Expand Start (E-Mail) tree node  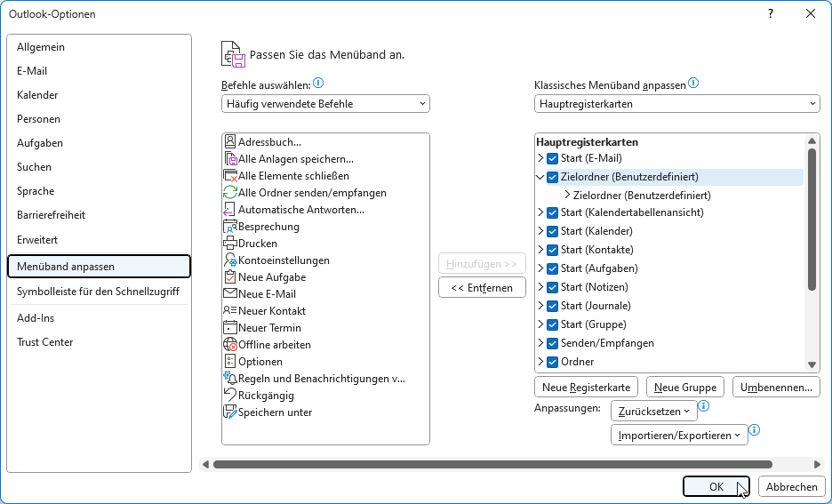pos(540,158)
